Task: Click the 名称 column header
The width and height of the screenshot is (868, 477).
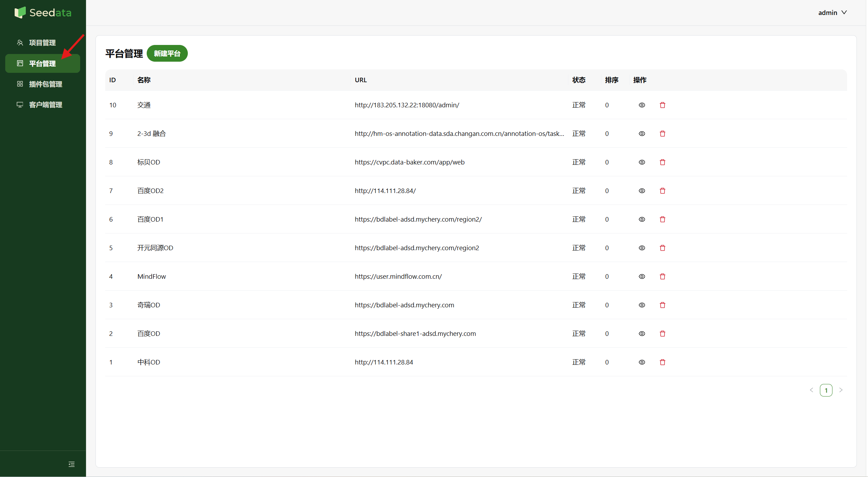Action: [x=144, y=80]
